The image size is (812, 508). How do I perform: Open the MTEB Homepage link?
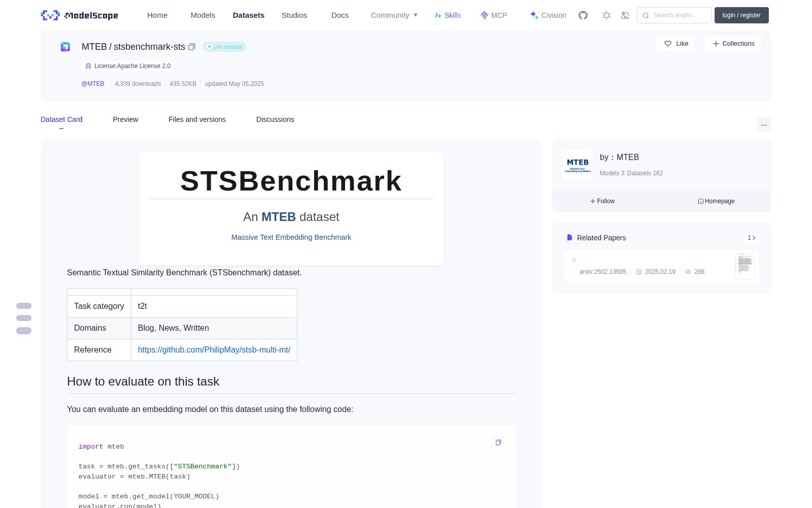[716, 201]
